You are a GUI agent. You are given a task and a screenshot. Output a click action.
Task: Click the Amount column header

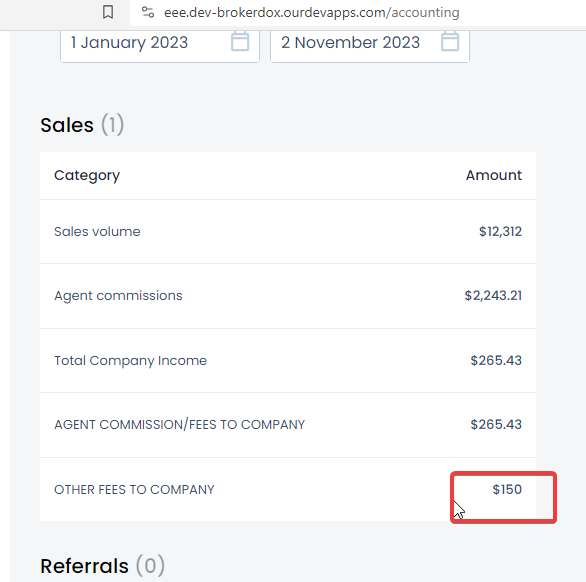tap(494, 175)
